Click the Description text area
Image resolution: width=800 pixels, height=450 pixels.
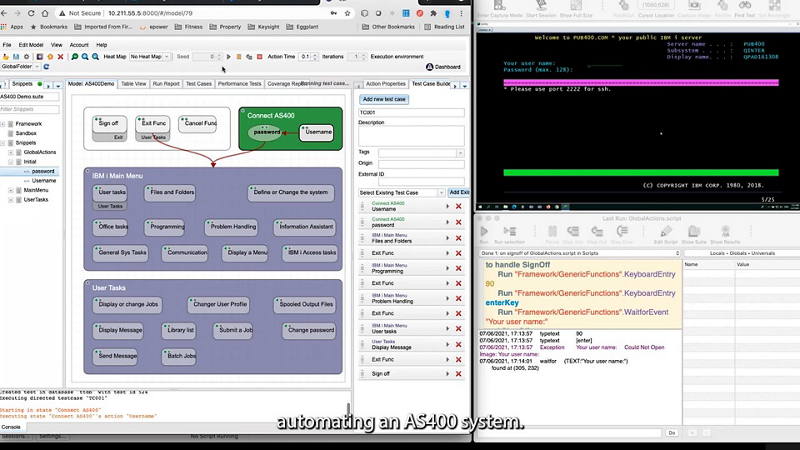click(411, 136)
